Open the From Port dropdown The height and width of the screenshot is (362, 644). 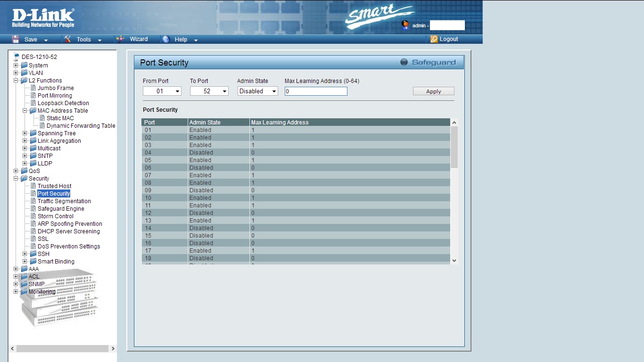[x=162, y=91]
